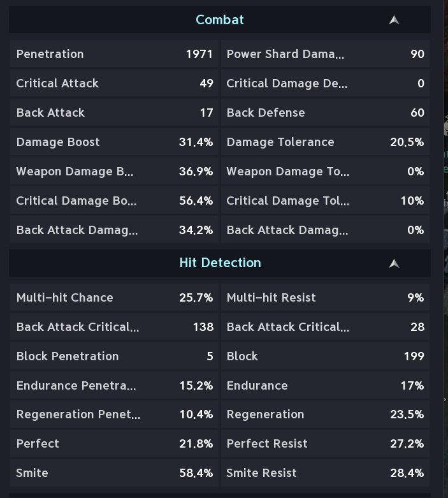Collapse the Combat section arrow

pyautogui.click(x=394, y=20)
